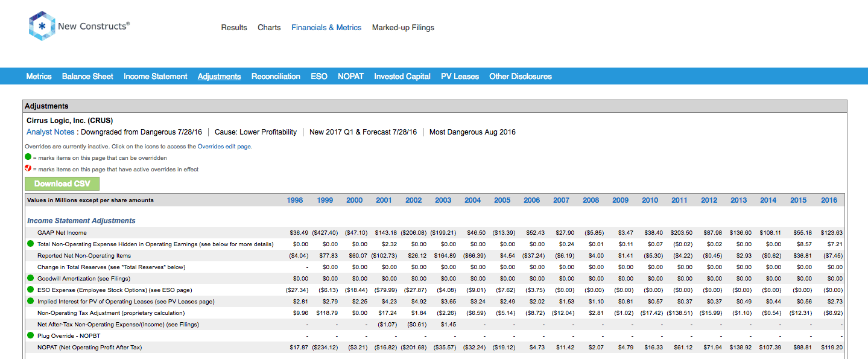Click the Income Statement Adjustments heading

coord(81,221)
